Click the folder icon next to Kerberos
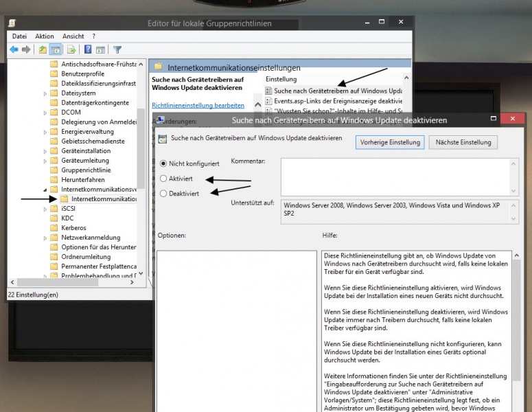532x412 pixels. pyautogui.click(x=54, y=228)
